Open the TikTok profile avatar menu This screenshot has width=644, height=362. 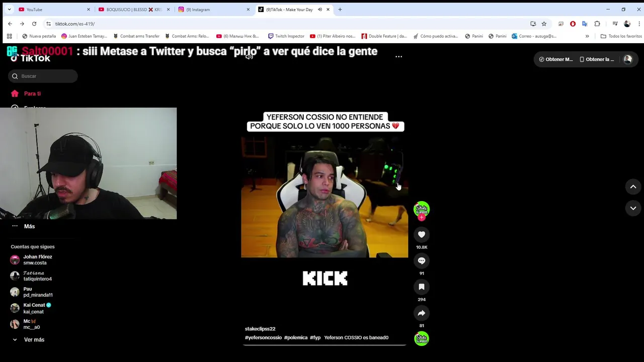[x=627, y=59]
